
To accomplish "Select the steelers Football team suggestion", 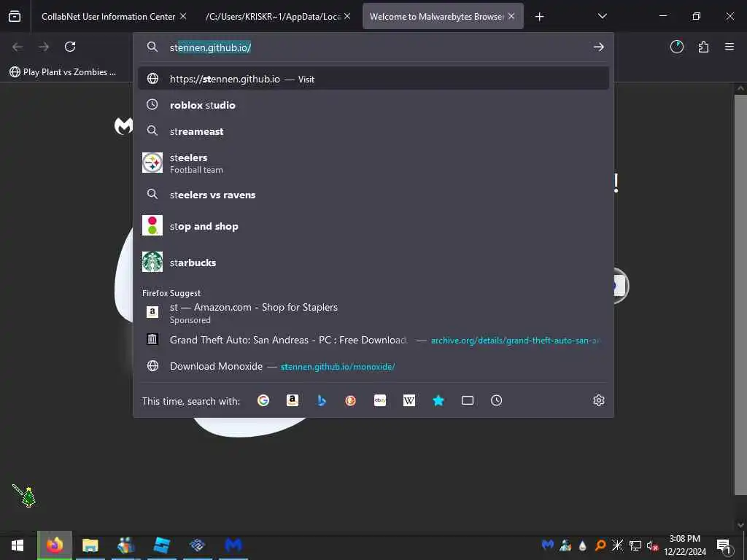I will (373, 163).
